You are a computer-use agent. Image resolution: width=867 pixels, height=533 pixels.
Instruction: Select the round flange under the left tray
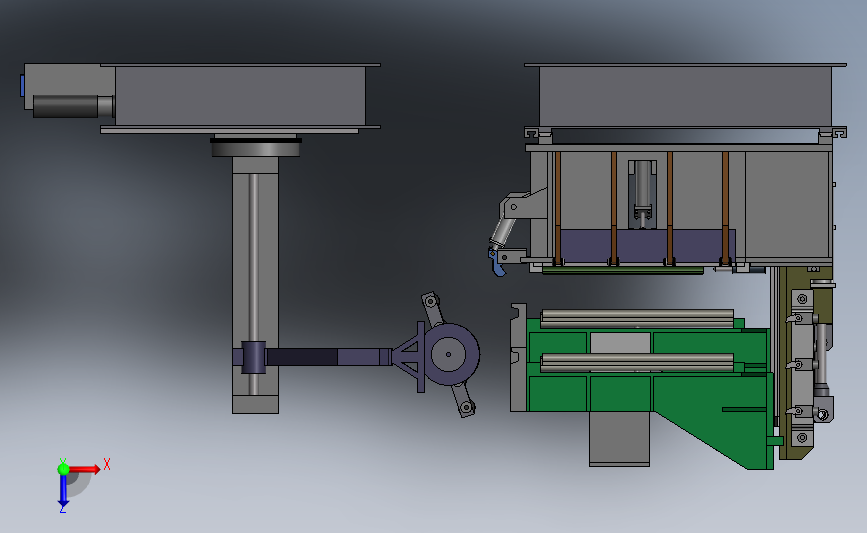[x=255, y=148]
